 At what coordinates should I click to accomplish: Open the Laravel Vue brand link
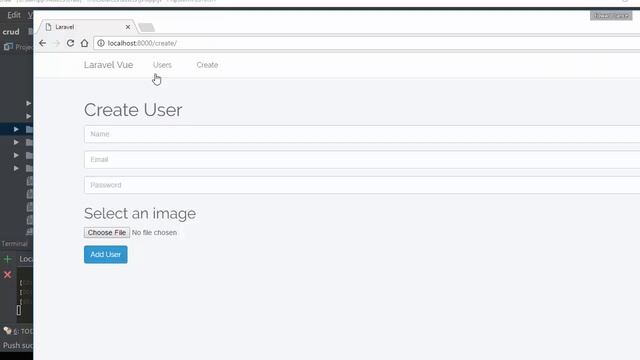click(x=109, y=65)
